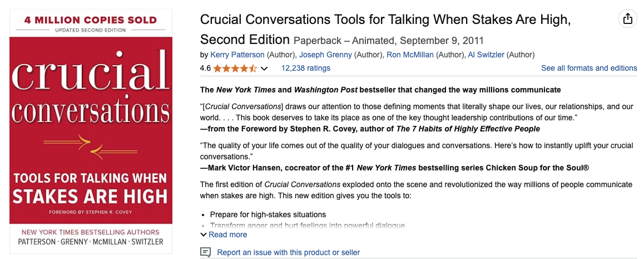Click the 4 Million Copies Sold cover banner
The image size is (644, 259).
pyautogui.click(x=91, y=20)
